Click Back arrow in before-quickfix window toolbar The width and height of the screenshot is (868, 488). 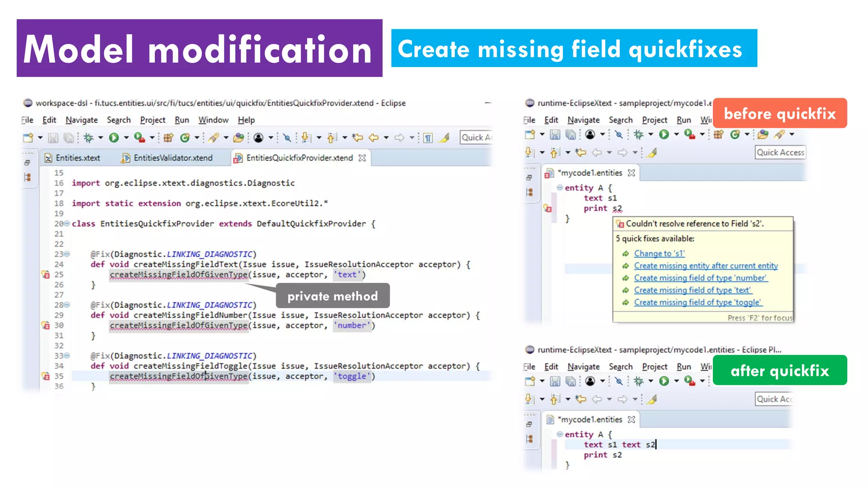[x=597, y=152]
